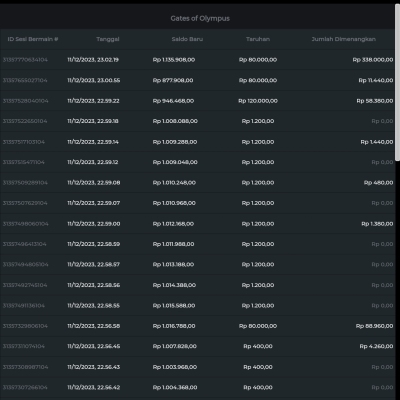Select balance Rp 1.009.288,00

click(175, 142)
